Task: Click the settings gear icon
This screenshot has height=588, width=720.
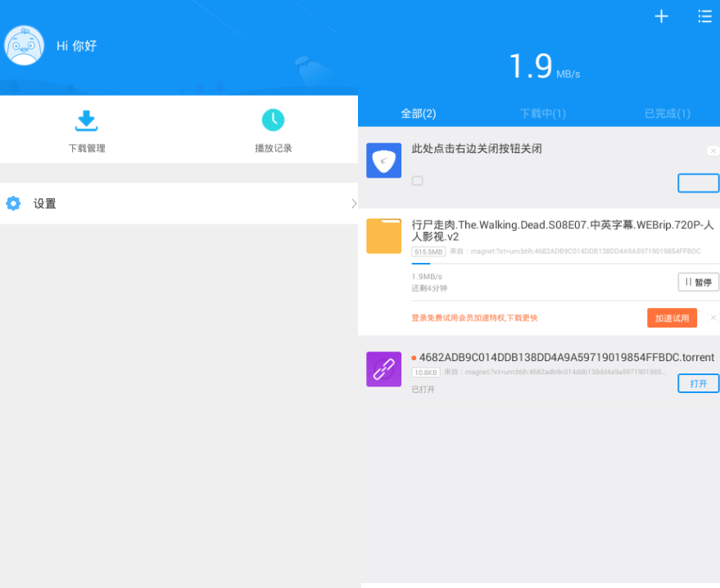Action: [x=13, y=204]
